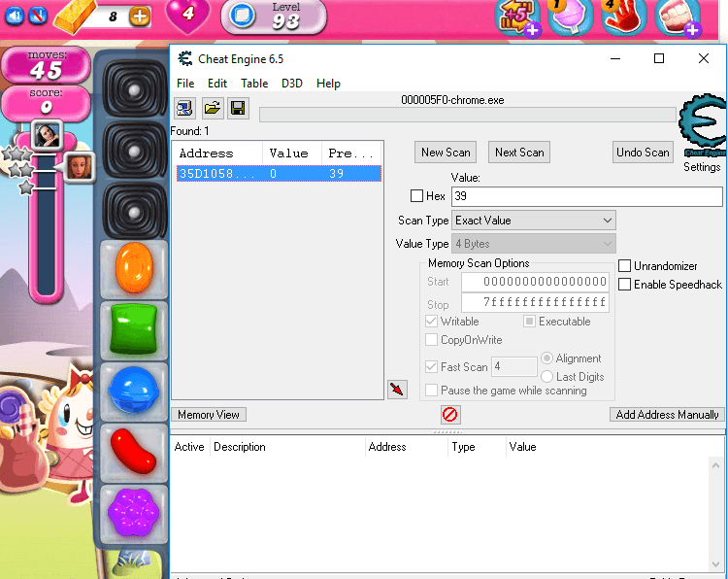
Task: Check Pause the game while scanning
Action: coord(431,390)
